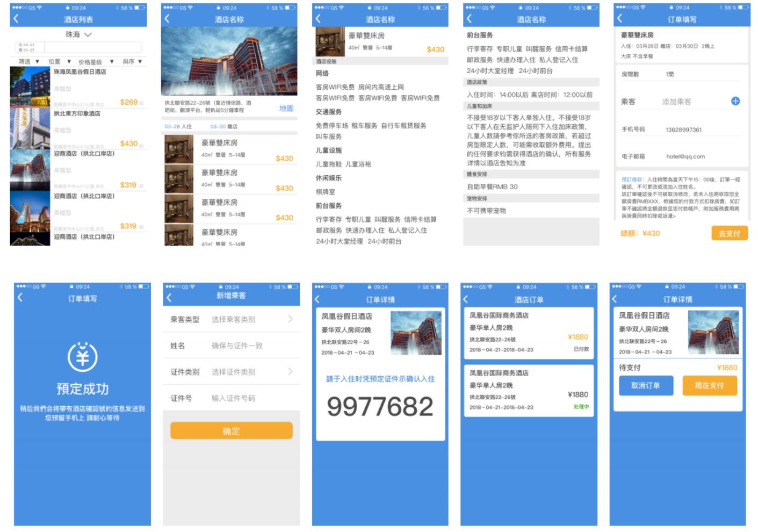Tap the back arrow on the 酒店订单 screen
The width and height of the screenshot is (758, 532).
(x=465, y=299)
